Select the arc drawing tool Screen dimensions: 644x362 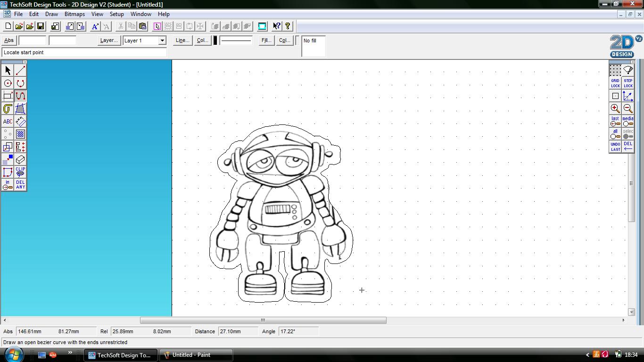[20, 83]
